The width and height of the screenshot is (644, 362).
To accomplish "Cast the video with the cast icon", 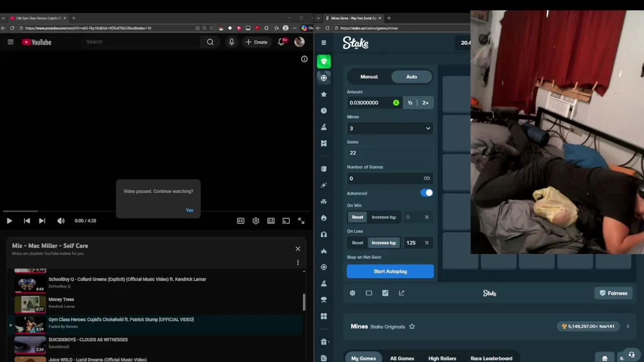I will (286, 221).
